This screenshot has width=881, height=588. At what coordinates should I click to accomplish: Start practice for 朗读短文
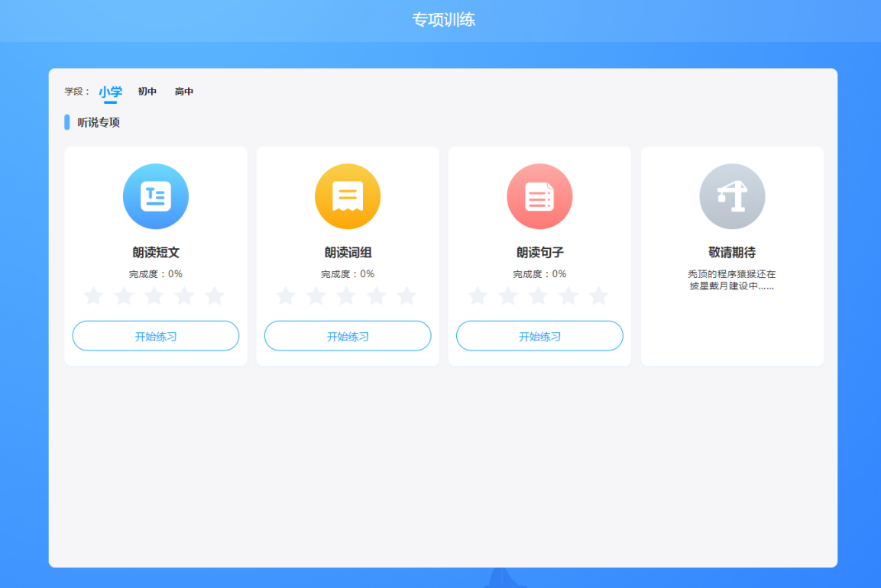pos(156,336)
